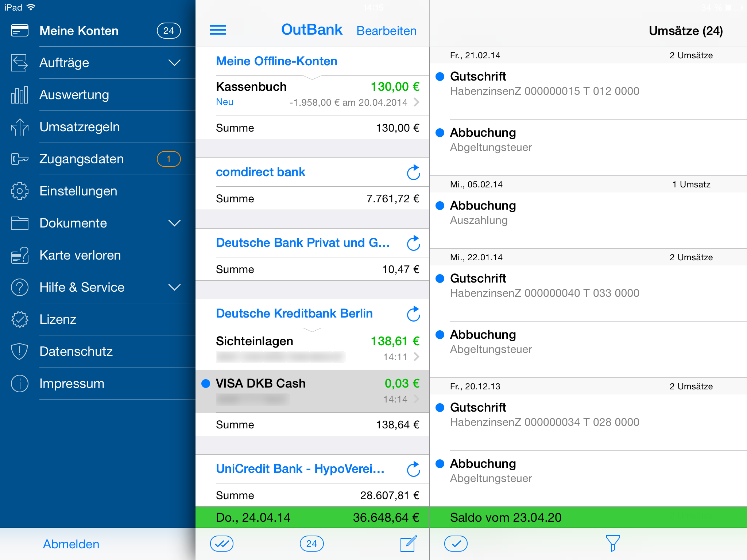Expand the Hilfe & Service submenu
747x560 pixels.
tap(174, 287)
